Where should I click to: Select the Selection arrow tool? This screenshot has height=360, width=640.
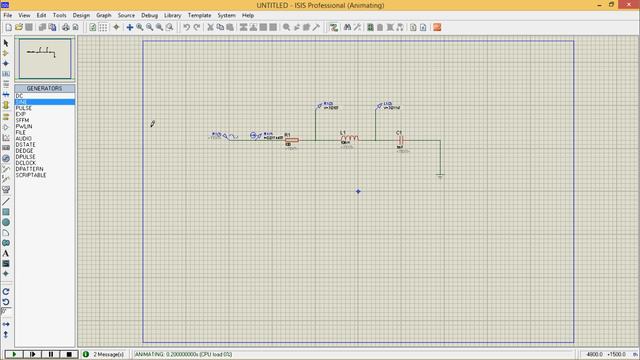pos(6,43)
